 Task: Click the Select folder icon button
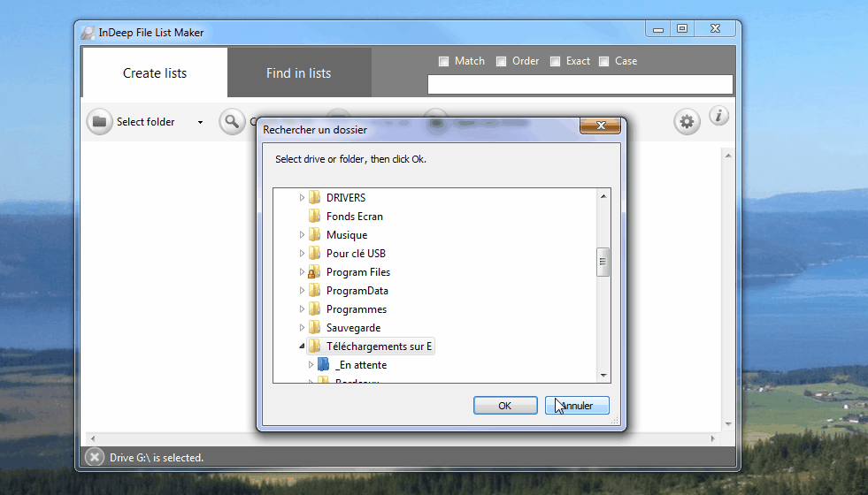pos(100,121)
